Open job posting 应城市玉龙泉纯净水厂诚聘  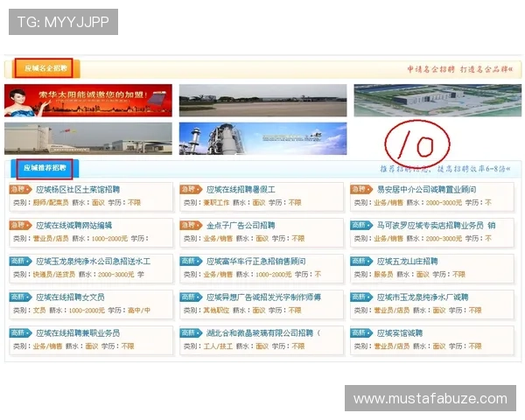tap(423, 297)
